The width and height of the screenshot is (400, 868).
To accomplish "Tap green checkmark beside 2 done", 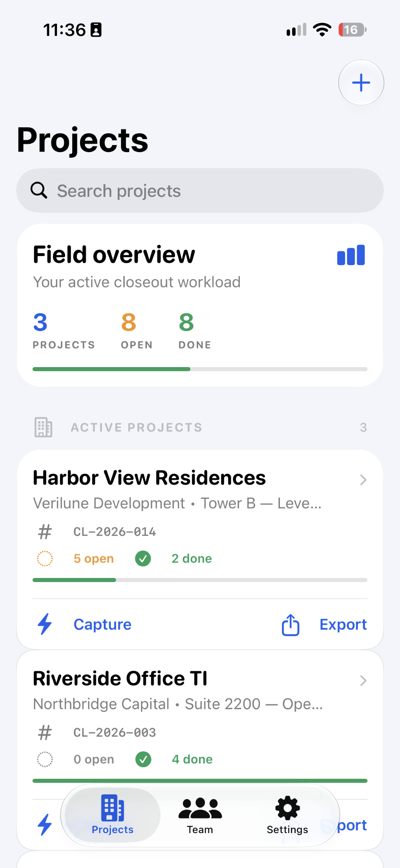I will click(x=143, y=558).
